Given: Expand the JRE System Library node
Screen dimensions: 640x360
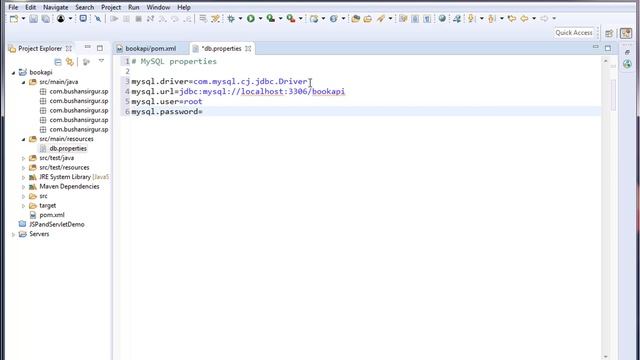Looking at the screenshot, I should [23, 177].
